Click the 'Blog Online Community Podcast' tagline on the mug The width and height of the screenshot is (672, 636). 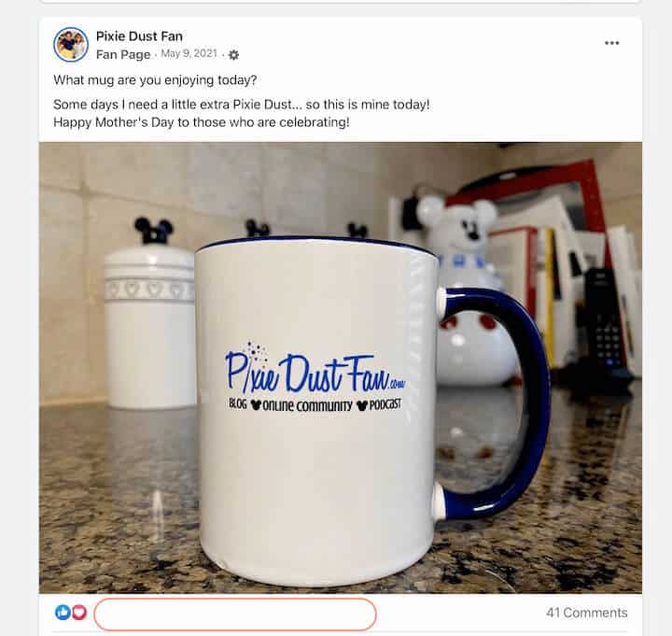[315, 404]
